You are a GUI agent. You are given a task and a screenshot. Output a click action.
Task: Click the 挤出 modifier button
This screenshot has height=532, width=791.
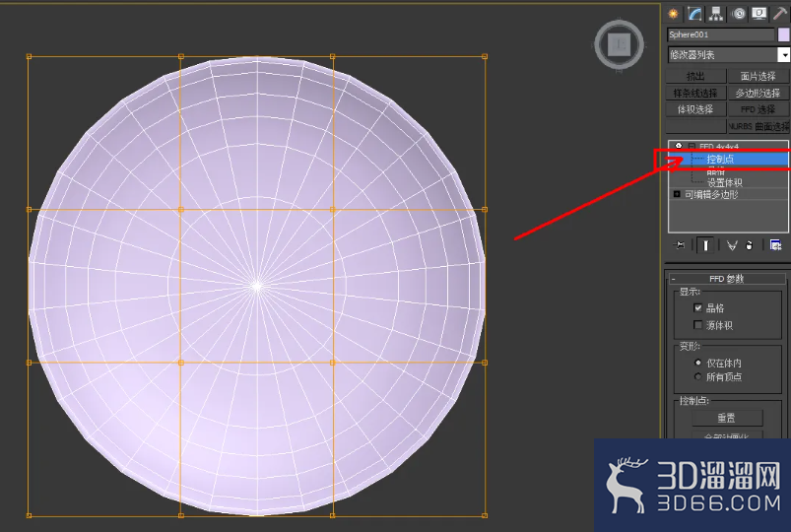(695, 76)
